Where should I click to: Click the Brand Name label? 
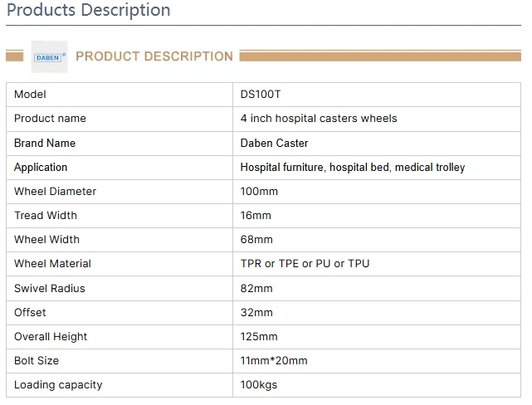45,143
